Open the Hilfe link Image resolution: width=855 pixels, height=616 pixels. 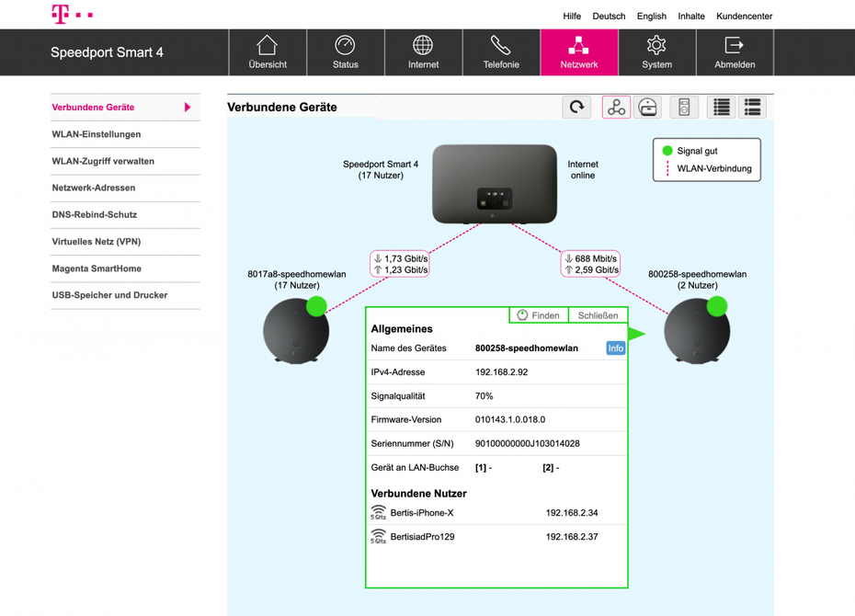click(572, 16)
